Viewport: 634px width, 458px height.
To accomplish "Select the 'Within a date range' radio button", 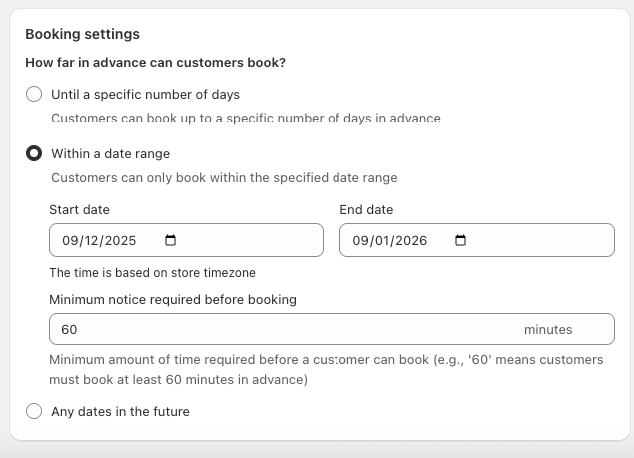I will click(x=34, y=154).
